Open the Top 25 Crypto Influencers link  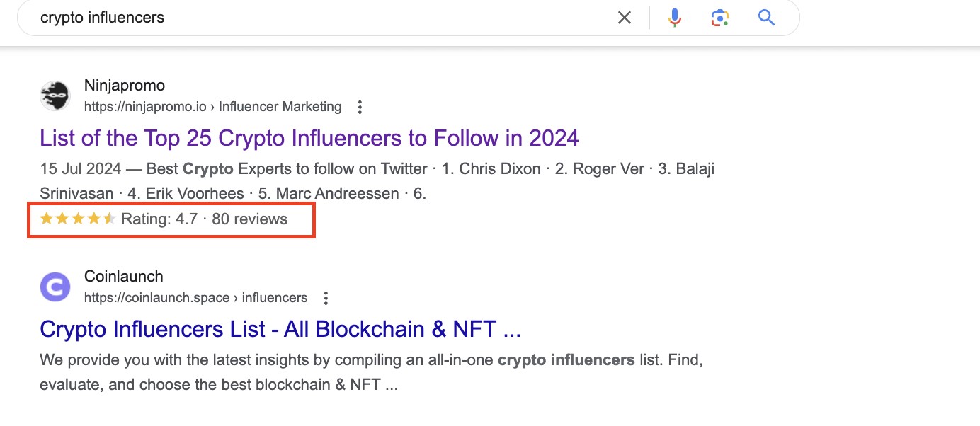[309, 137]
